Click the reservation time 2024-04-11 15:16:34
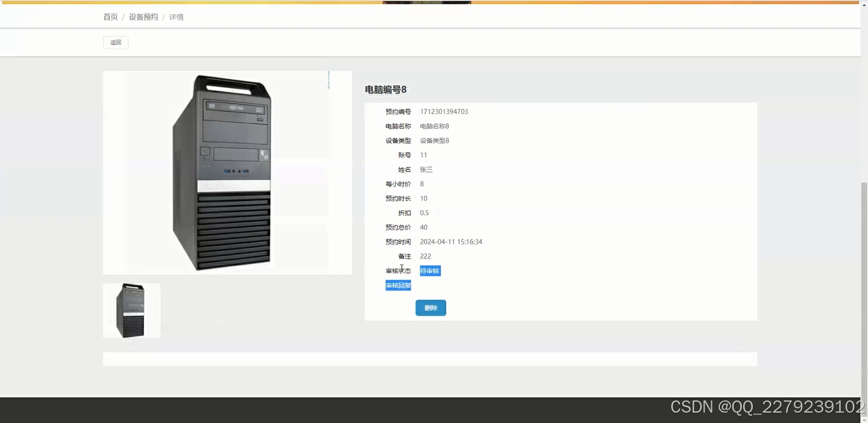 point(451,241)
